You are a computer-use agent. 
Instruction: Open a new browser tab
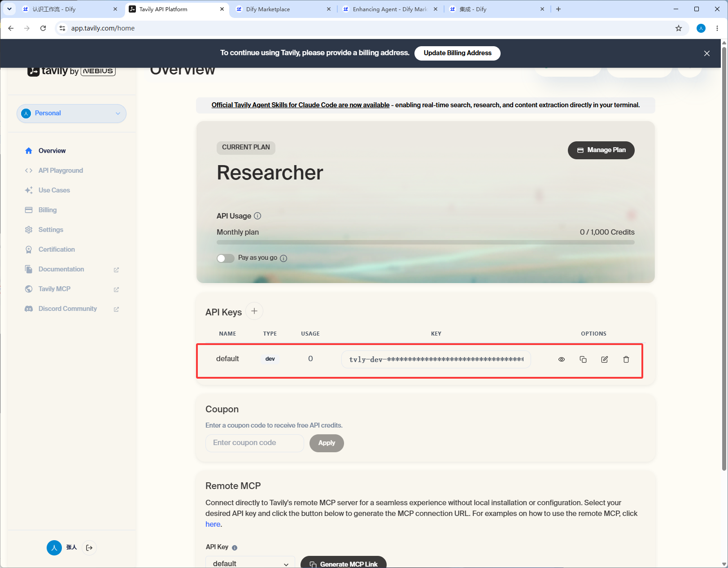pos(558,9)
